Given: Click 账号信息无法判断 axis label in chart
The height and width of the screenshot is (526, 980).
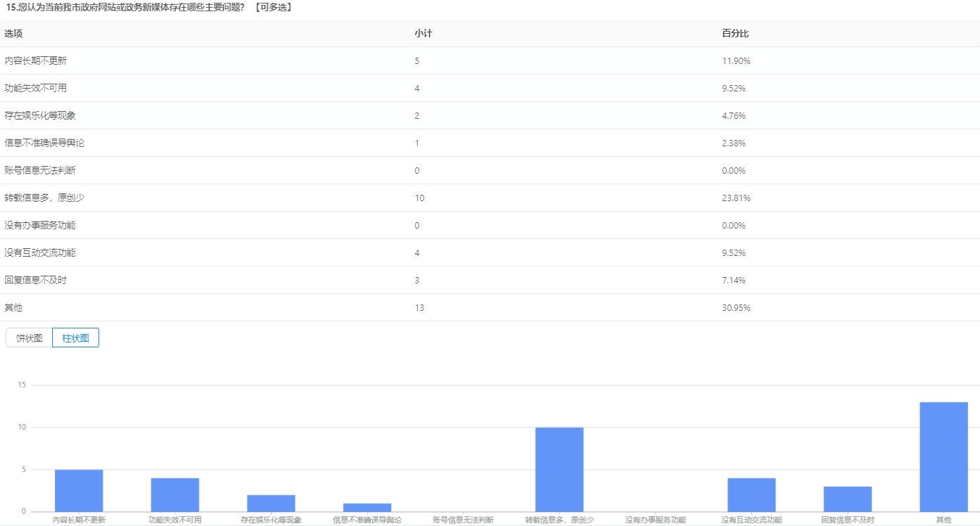Looking at the screenshot, I should 463,520.
